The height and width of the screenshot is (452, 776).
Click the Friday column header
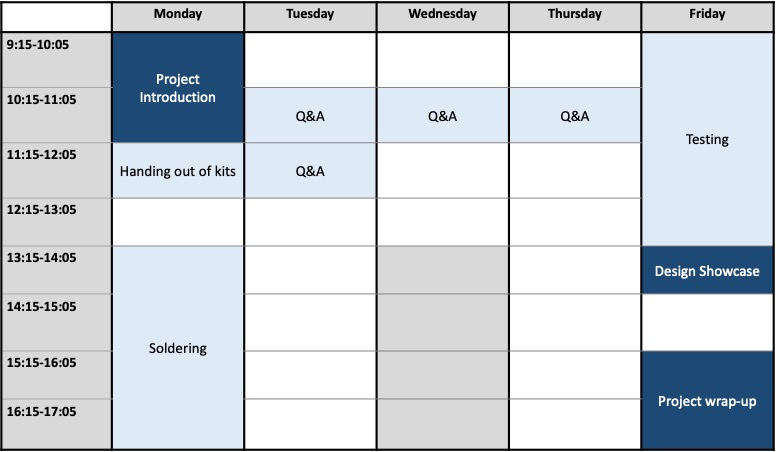pyautogui.click(x=708, y=15)
